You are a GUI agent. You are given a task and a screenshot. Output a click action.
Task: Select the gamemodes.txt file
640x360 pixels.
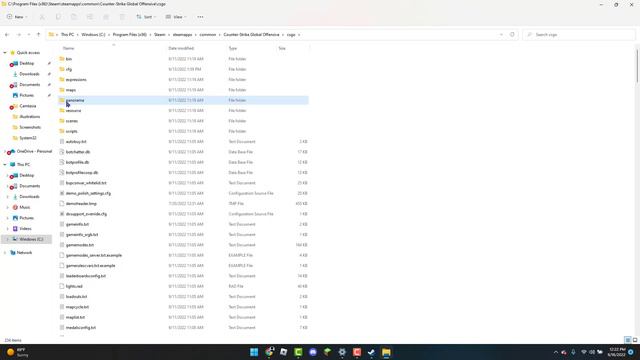[80, 245]
